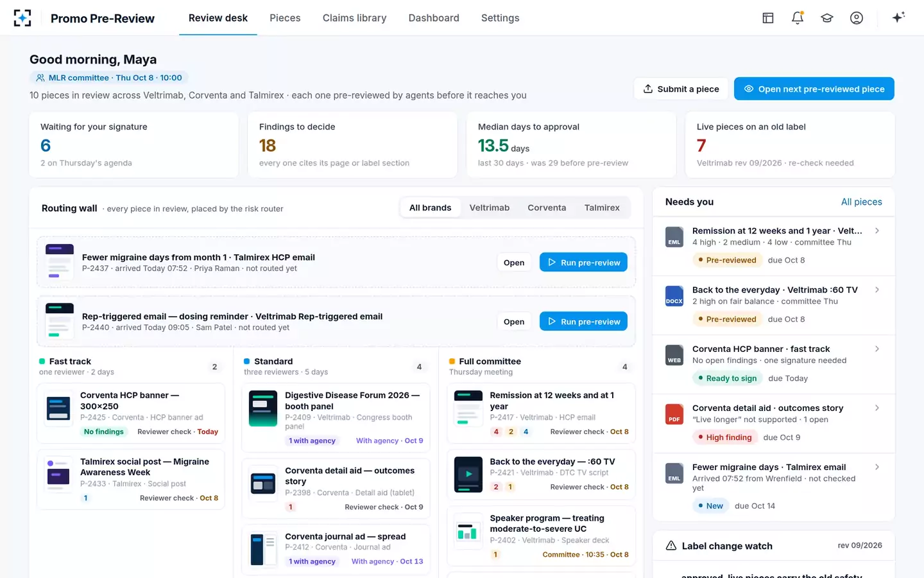The width and height of the screenshot is (924, 578).
Task: Click Talmirex social post card thumbnail
Action: (x=58, y=475)
